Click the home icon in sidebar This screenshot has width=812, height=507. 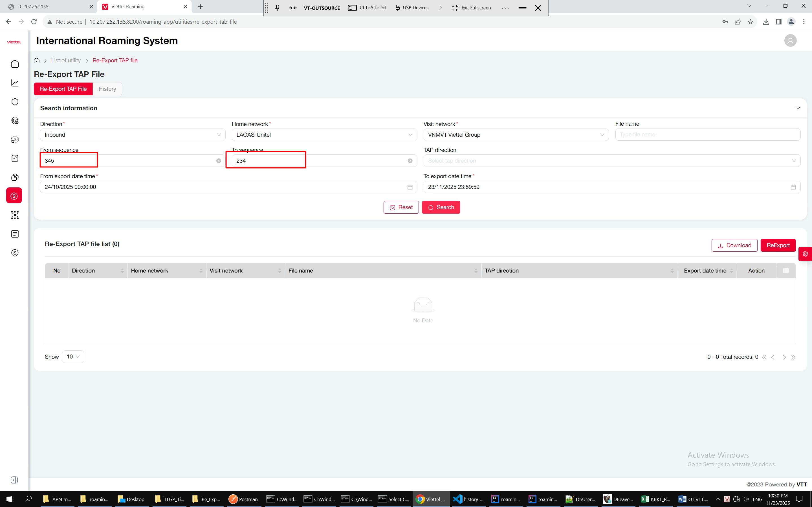15,64
